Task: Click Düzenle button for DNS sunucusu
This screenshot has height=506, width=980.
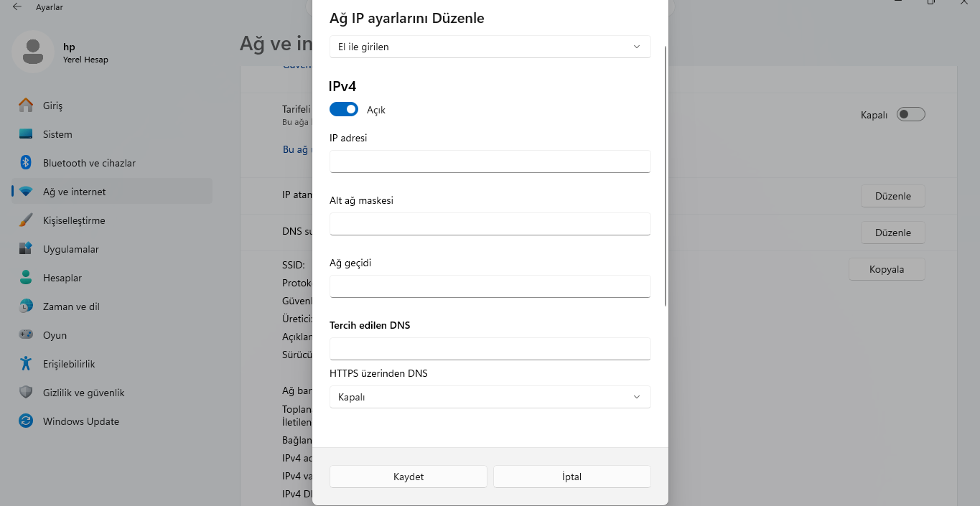Action: [893, 233]
